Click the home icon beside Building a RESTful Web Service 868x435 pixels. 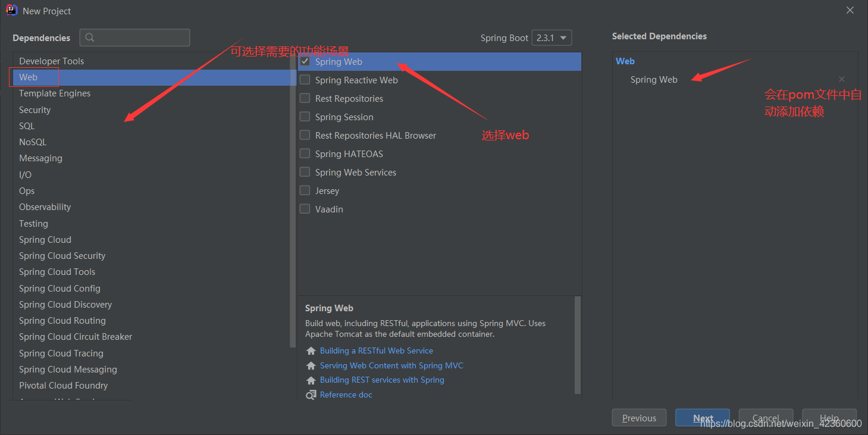pos(311,351)
